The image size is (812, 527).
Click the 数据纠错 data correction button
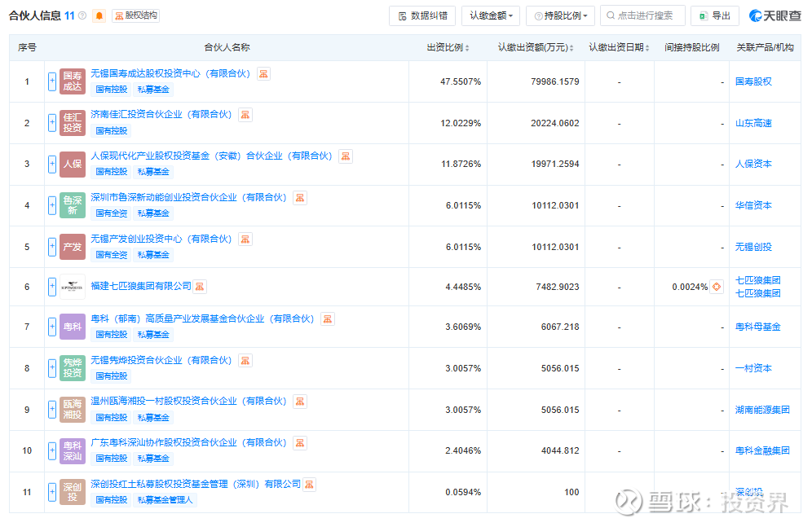(421, 15)
